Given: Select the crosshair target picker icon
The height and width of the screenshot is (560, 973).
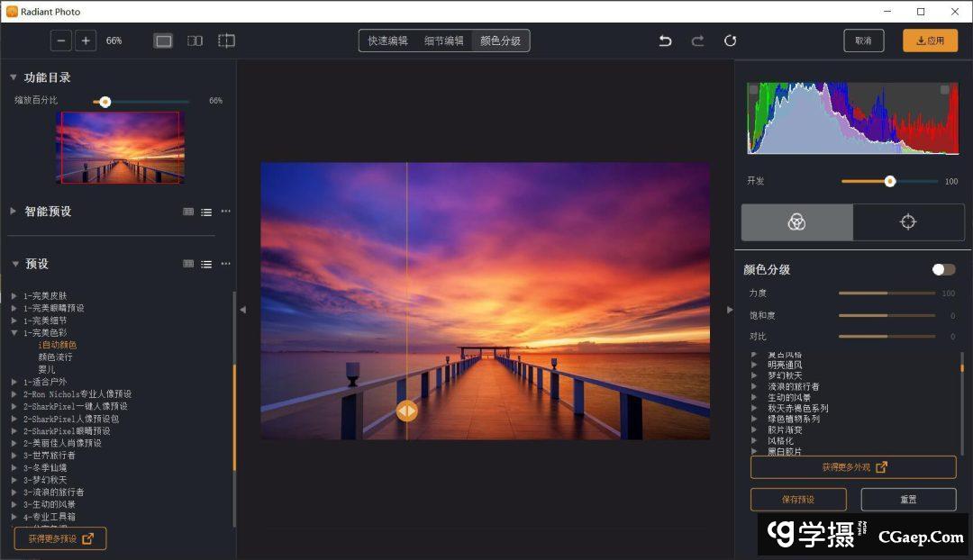Looking at the screenshot, I should click(908, 222).
